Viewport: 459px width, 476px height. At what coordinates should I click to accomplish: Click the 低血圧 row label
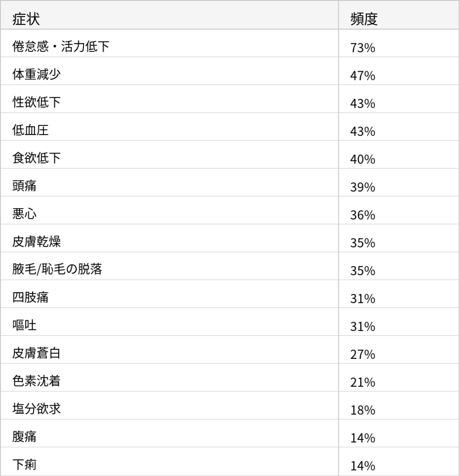[30, 130]
